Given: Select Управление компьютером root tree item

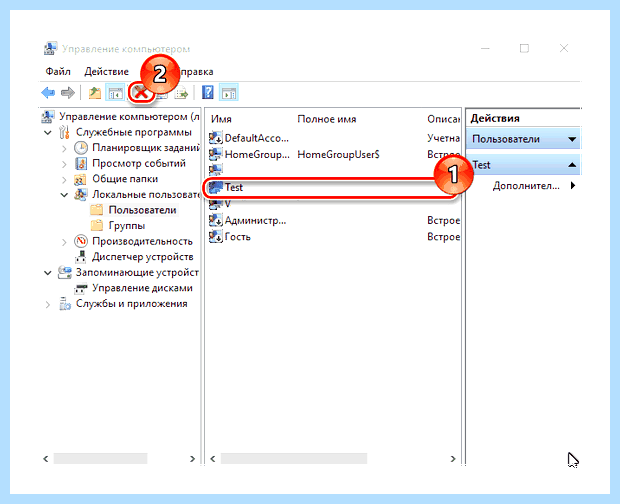Looking at the screenshot, I should (129, 117).
